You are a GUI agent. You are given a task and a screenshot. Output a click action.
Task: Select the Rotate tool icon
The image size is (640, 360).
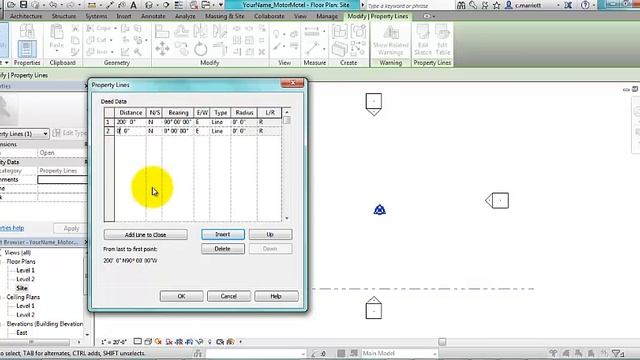(x=200, y=49)
